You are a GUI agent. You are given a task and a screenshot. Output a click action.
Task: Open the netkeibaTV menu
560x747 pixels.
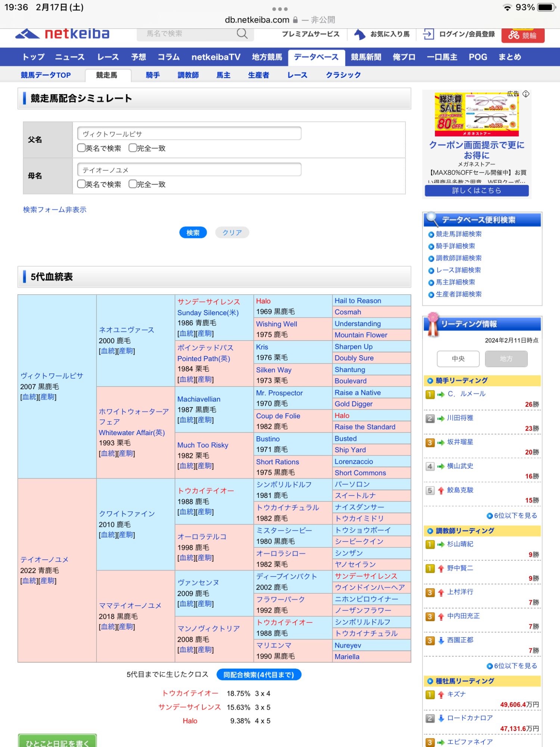point(216,57)
